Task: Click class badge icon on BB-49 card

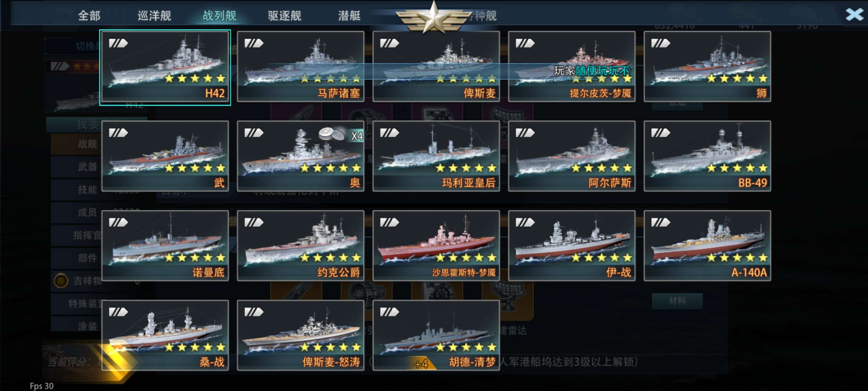Action: click(660, 133)
